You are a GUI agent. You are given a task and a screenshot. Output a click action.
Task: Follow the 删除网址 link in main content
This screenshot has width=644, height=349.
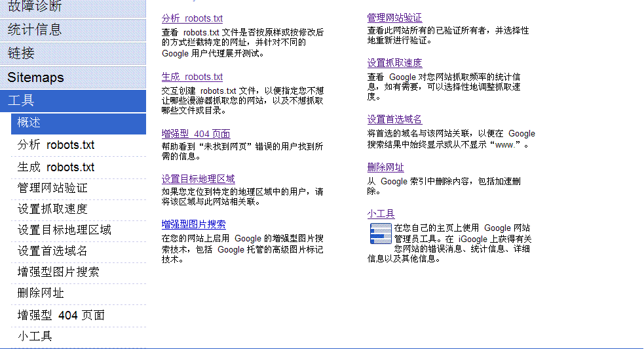coord(386,167)
